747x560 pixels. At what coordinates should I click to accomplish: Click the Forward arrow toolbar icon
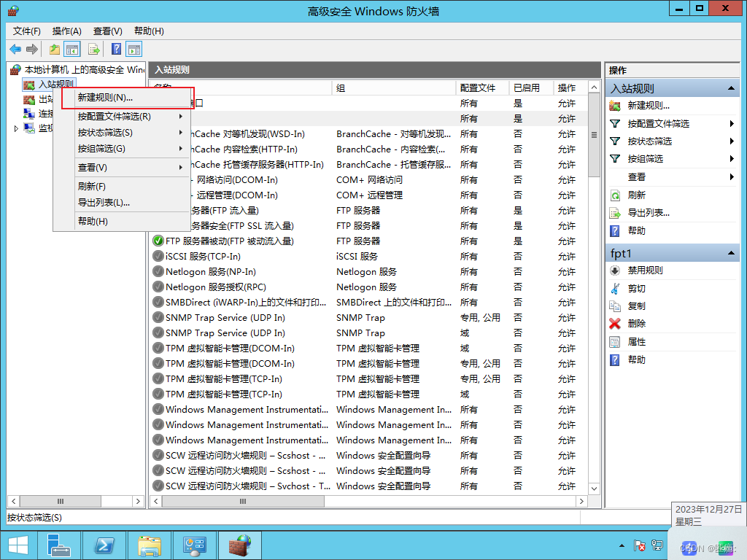coord(32,49)
